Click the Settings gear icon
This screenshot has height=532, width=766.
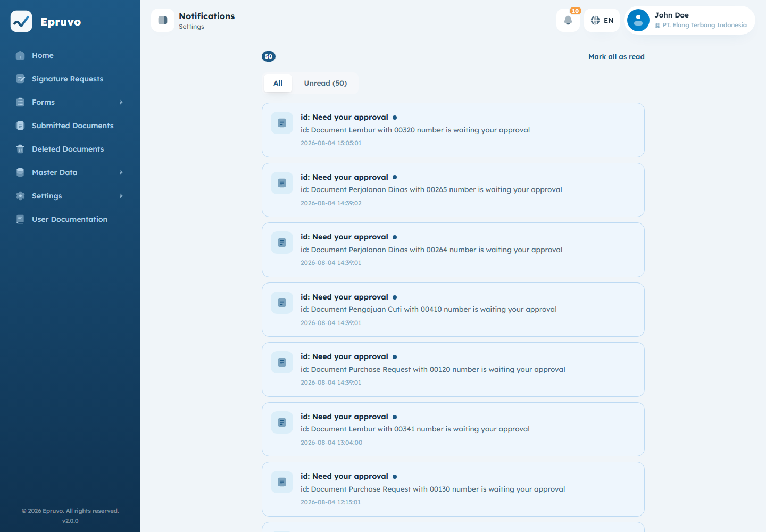pos(20,196)
